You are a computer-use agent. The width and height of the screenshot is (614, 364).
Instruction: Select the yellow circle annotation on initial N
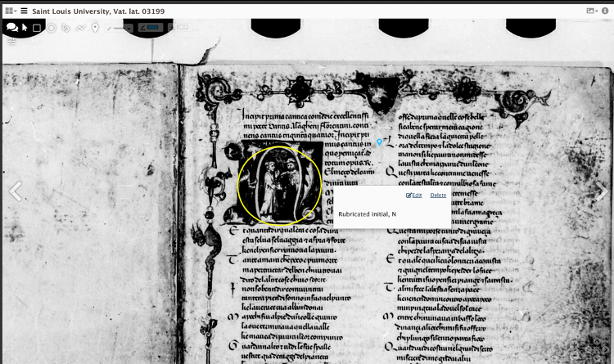[x=280, y=186]
